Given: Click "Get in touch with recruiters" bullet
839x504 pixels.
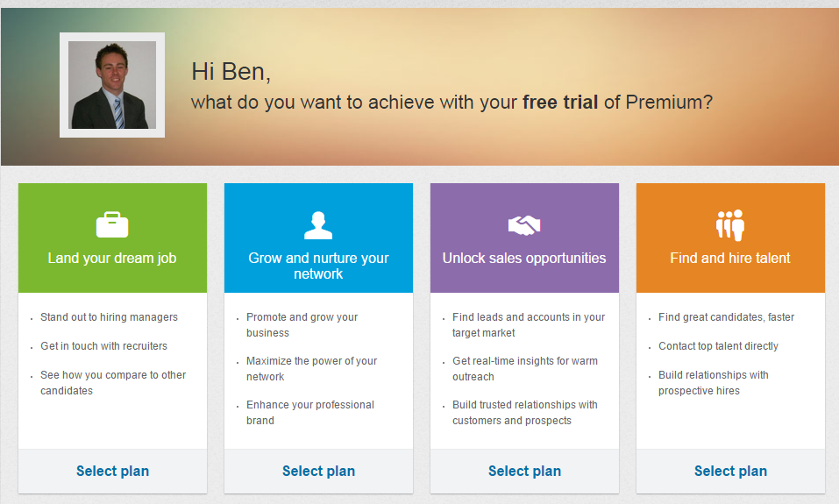Looking at the screenshot, I should [x=103, y=346].
